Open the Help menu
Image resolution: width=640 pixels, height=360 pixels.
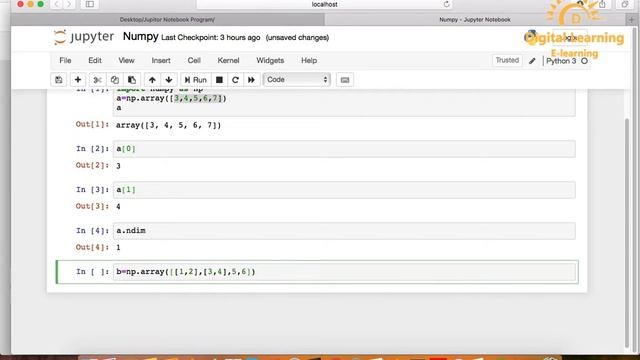(x=309, y=60)
